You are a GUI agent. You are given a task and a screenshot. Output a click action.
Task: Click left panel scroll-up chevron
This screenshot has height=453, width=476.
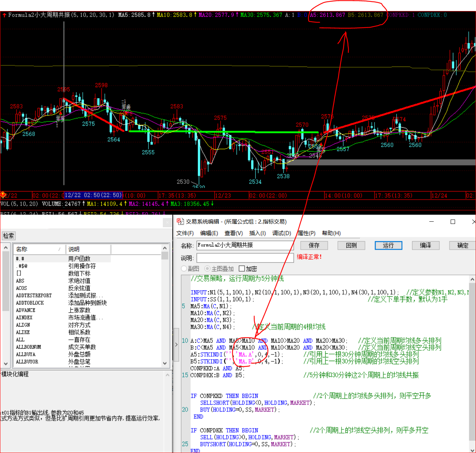tap(6, 248)
